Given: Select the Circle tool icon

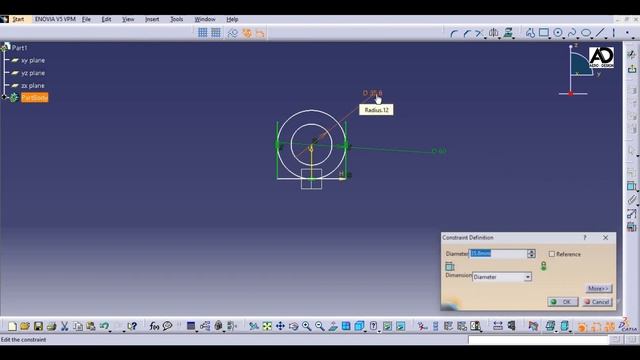Looking at the screenshot, I should point(558,33).
